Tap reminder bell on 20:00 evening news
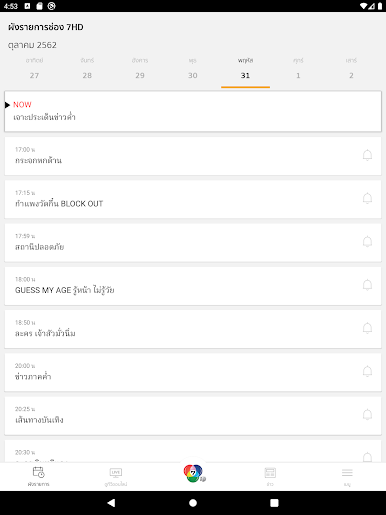Screen dimensions: 386x515 pyautogui.click(x=367, y=372)
